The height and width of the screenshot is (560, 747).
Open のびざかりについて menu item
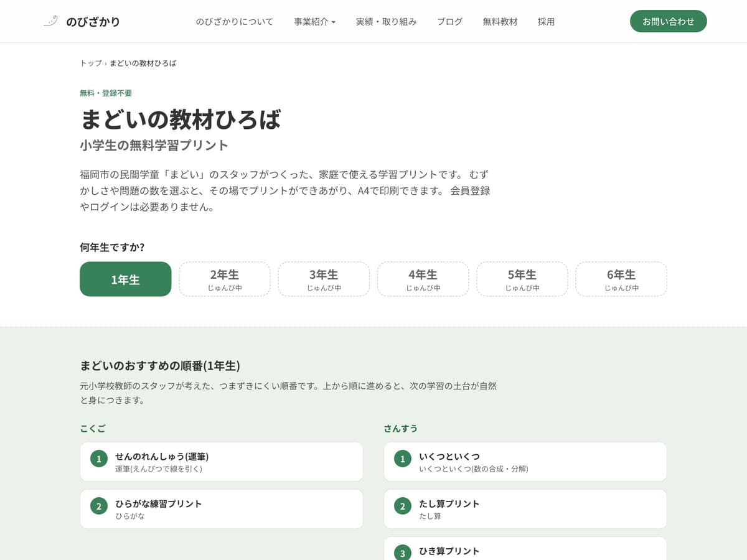(x=235, y=21)
